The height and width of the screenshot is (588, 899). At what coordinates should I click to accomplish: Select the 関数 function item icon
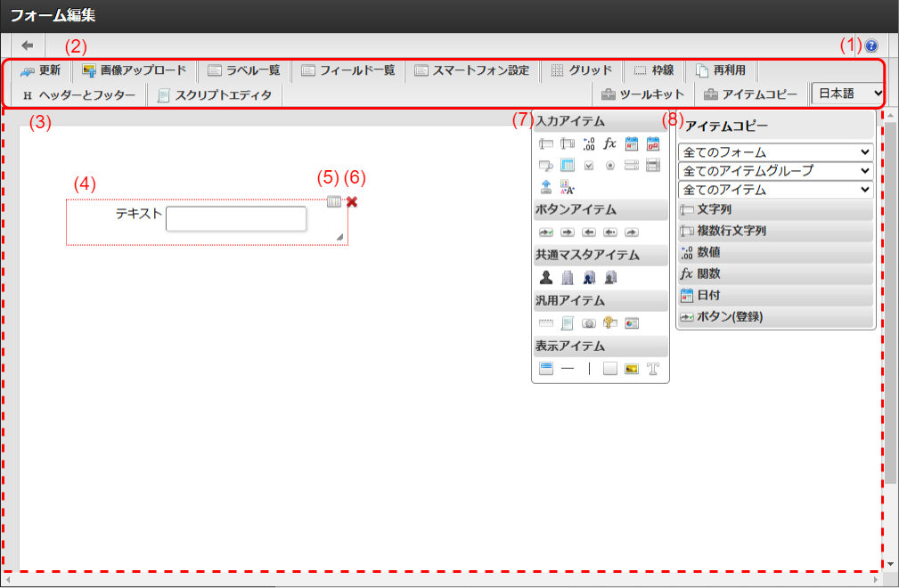point(610,143)
